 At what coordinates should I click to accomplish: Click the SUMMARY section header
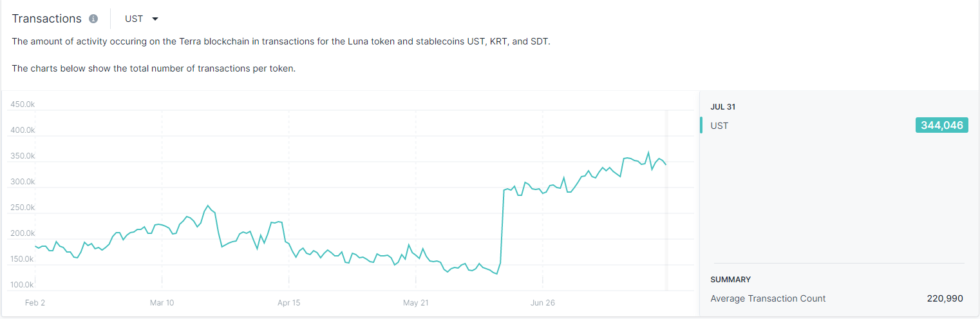pyautogui.click(x=731, y=280)
